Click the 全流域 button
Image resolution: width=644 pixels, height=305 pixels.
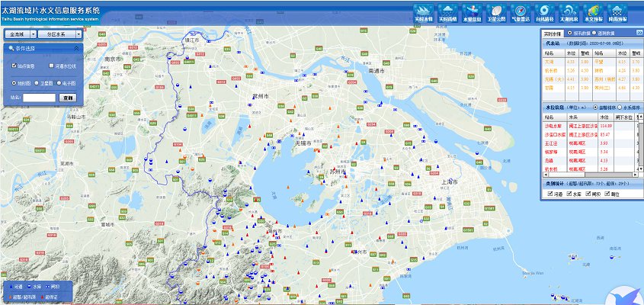(x=18, y=34)
